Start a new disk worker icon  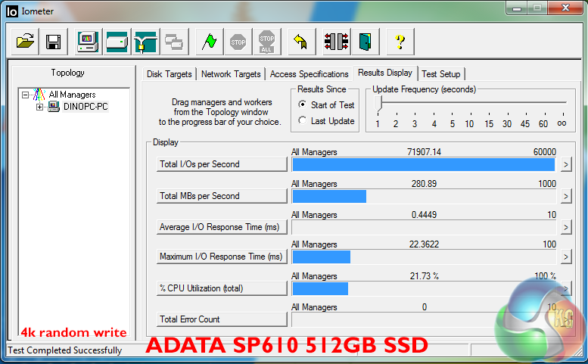point(117,41)
